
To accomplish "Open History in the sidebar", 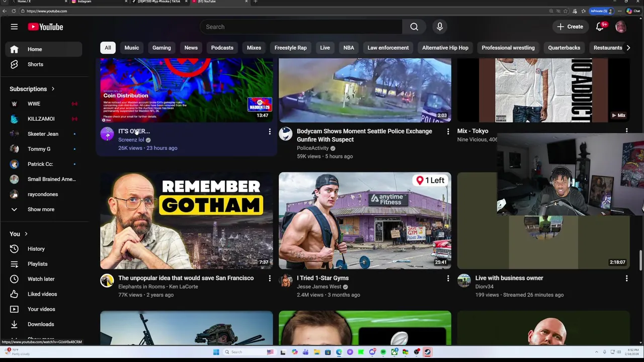I will 44,249.
